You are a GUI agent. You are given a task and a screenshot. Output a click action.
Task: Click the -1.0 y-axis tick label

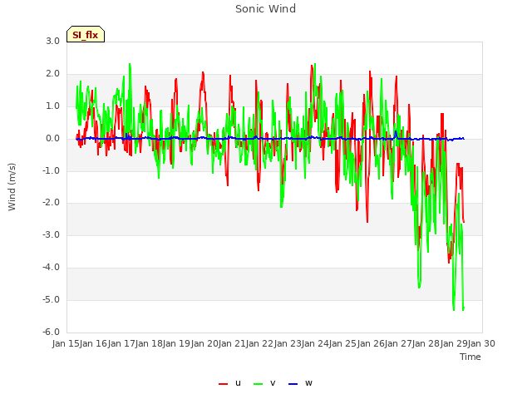pyautogui.click(x=51, y=170)
